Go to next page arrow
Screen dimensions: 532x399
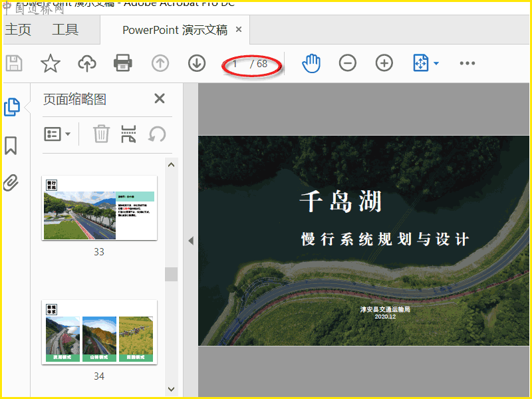coord(196,63)
